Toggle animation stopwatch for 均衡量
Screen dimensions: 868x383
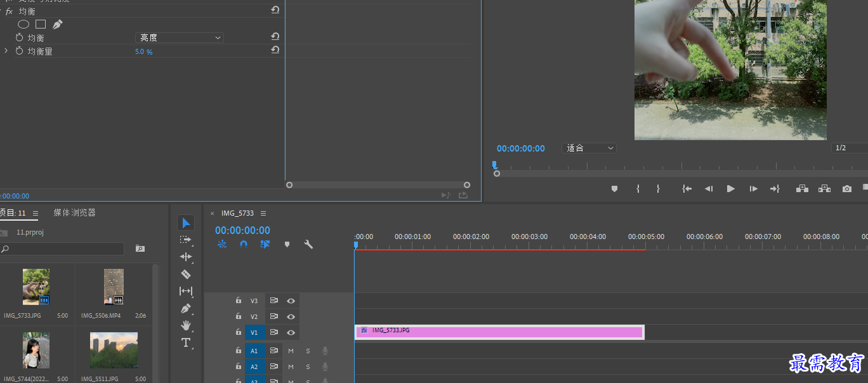[20, 51]
